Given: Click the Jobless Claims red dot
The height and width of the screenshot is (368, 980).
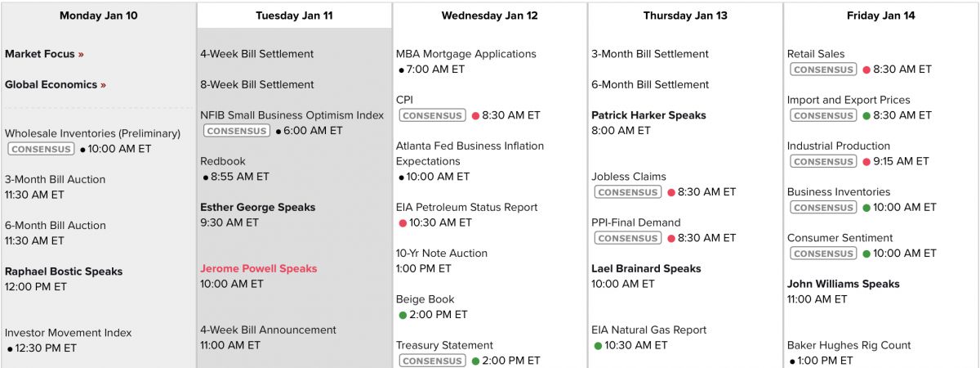Looking at the screenshot, I should (x=671, y=193).
